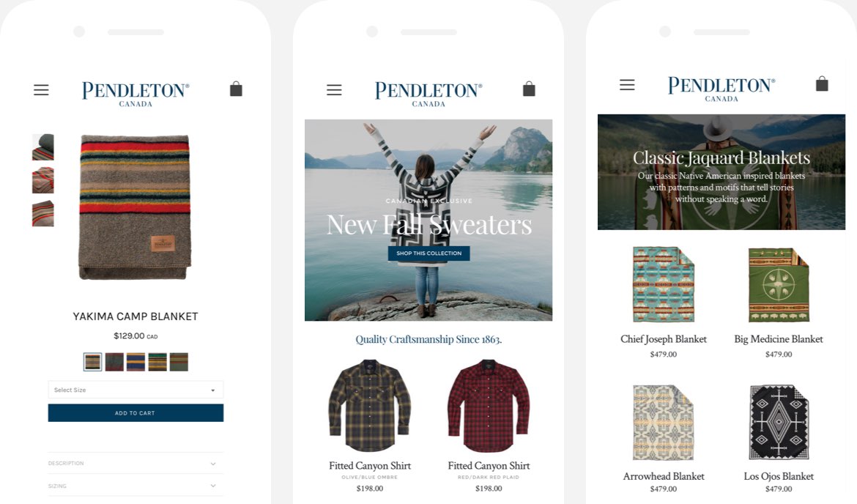Click the Add to Cart button
Image resolution: width=857 pixels, height=504 pixels.
click(136, 413)
